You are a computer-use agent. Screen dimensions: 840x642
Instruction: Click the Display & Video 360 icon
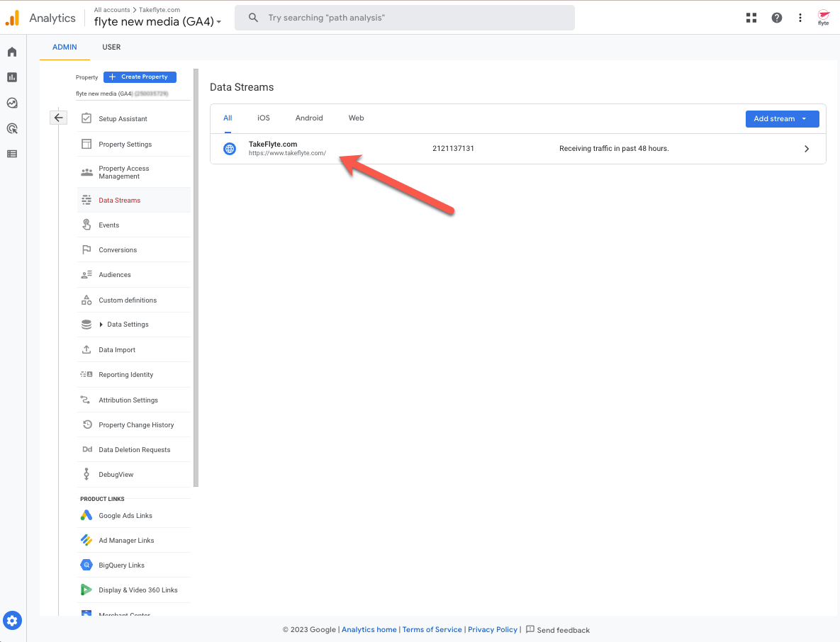[86, 590]
